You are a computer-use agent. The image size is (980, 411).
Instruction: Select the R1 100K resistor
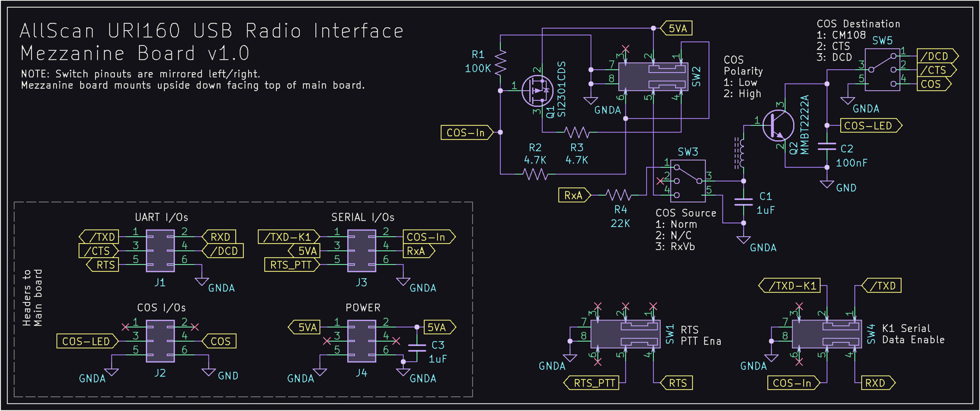[500, 62]
